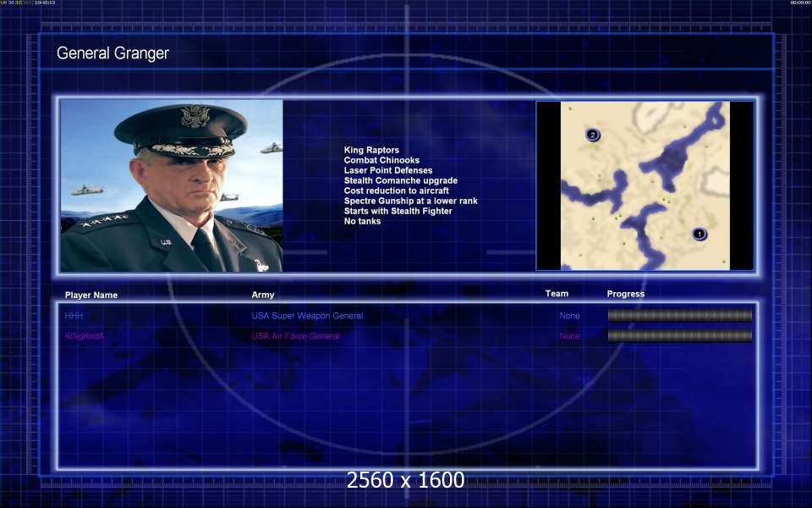Select the King Raptors feature line

371,150
